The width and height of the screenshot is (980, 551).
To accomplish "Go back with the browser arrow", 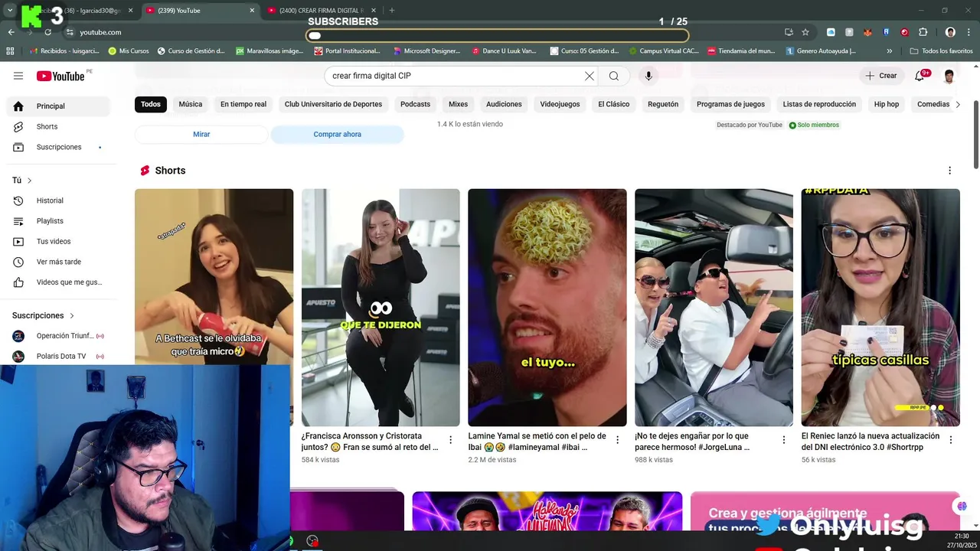I will coord(11,32).
